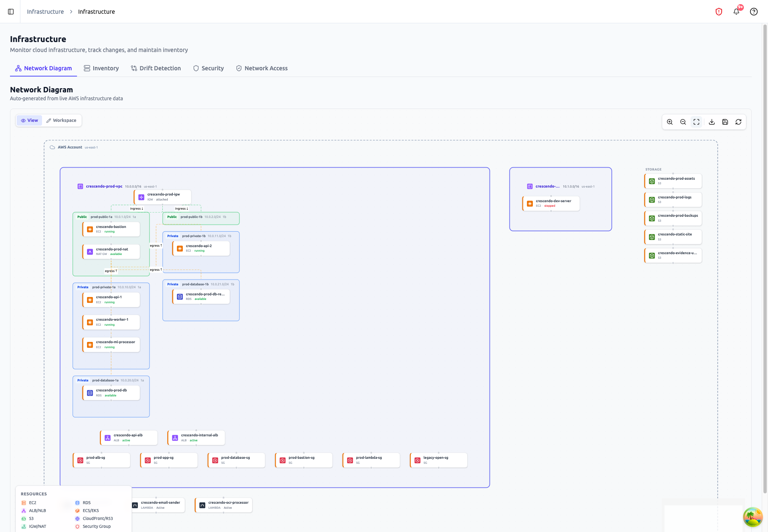
Task: Open the notifications bell
Action: 736,12
